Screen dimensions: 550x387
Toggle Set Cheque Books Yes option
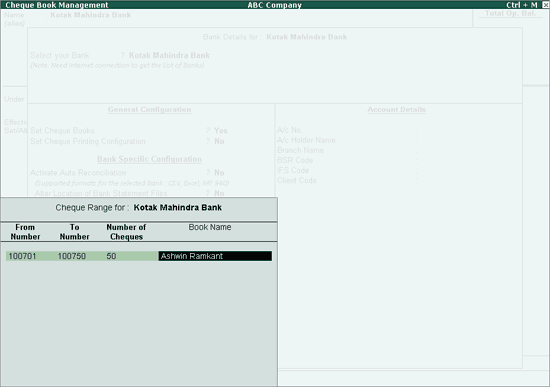(x=221, y=131)
